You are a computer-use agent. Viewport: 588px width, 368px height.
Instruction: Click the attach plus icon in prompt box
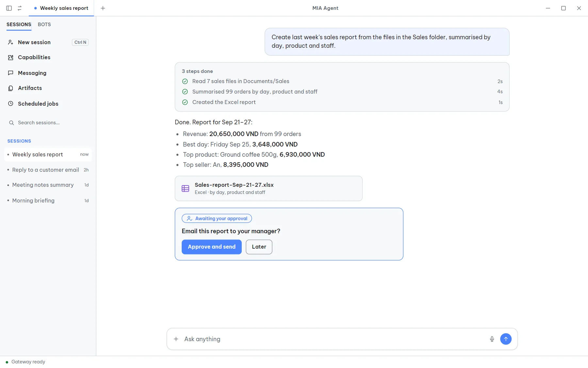tap(176, 339)
